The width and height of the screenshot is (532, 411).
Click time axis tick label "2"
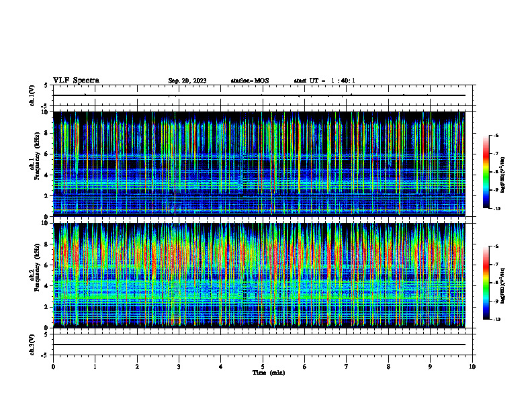pyautogui.click(x=137, y=367)
